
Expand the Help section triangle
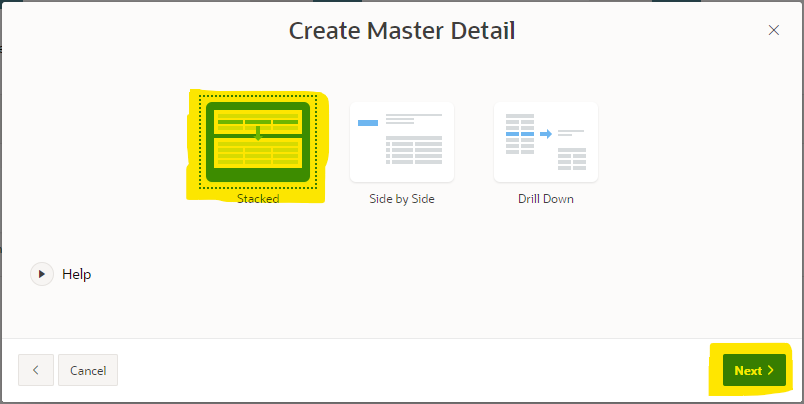[42, 273]
